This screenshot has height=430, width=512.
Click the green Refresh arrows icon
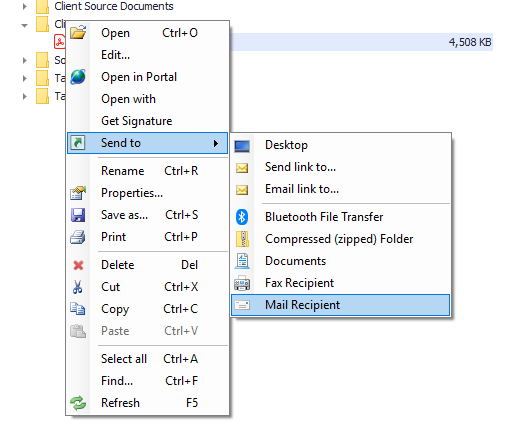click(x=78, y=403)
